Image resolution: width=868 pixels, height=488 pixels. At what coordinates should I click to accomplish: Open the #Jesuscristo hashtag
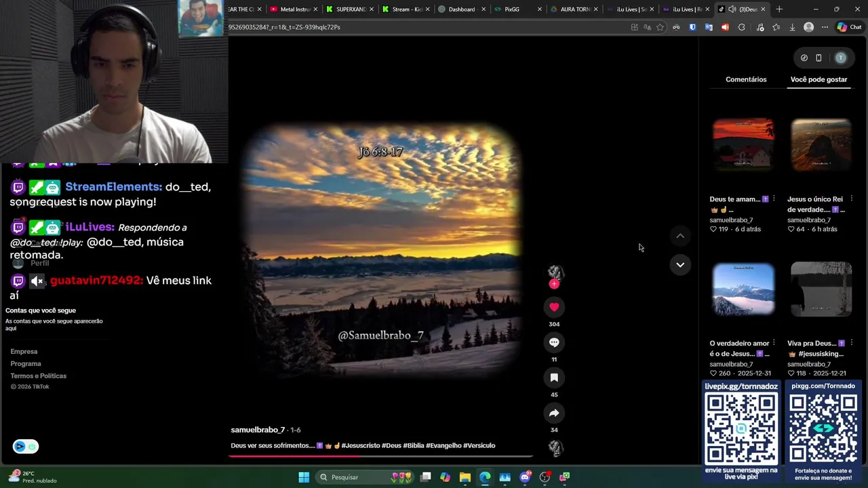pos(361,445)
